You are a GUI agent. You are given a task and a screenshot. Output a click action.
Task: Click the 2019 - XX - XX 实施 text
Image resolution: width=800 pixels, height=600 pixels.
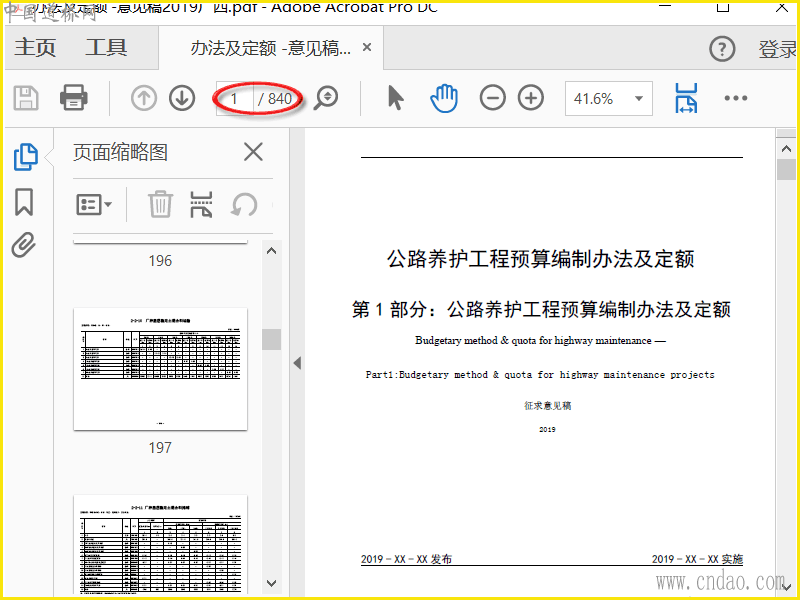click(697, 559)
